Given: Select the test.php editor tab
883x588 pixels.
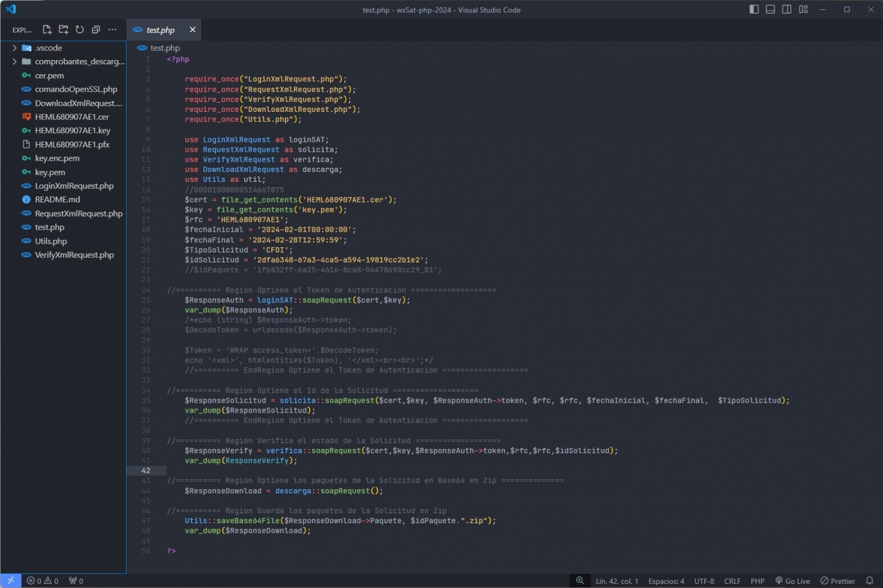Looking at the screenshot, I should [x=164, y=29].
